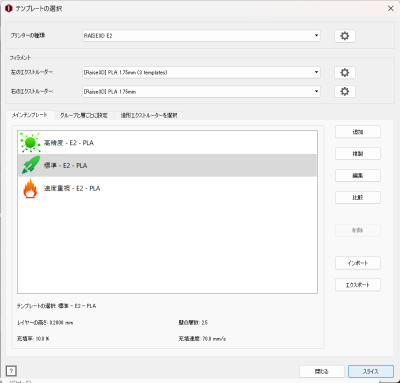Expand the right extruder PLA 1.75mm dropdown

coord(201,91)
